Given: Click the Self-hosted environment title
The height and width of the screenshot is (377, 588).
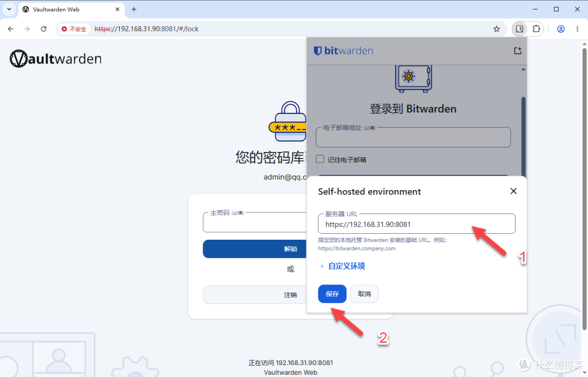Looking at the screenshot, I should point(369,192).
